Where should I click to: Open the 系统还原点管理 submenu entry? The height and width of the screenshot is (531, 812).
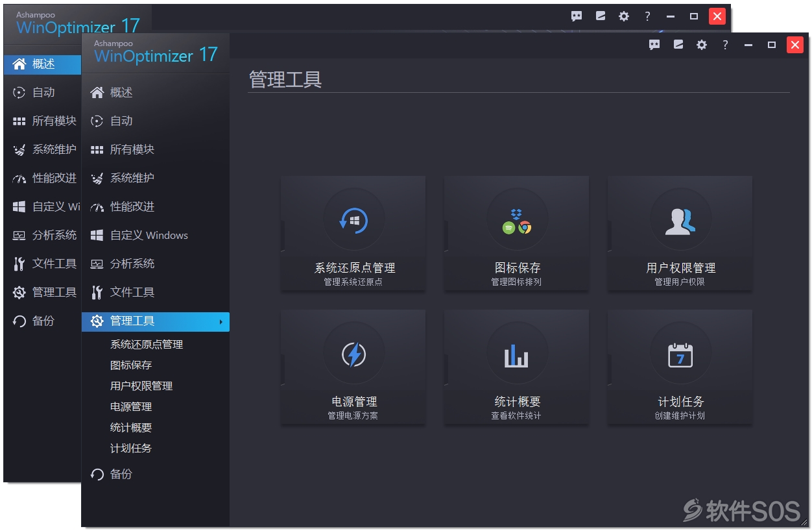(x=147, y=345)
